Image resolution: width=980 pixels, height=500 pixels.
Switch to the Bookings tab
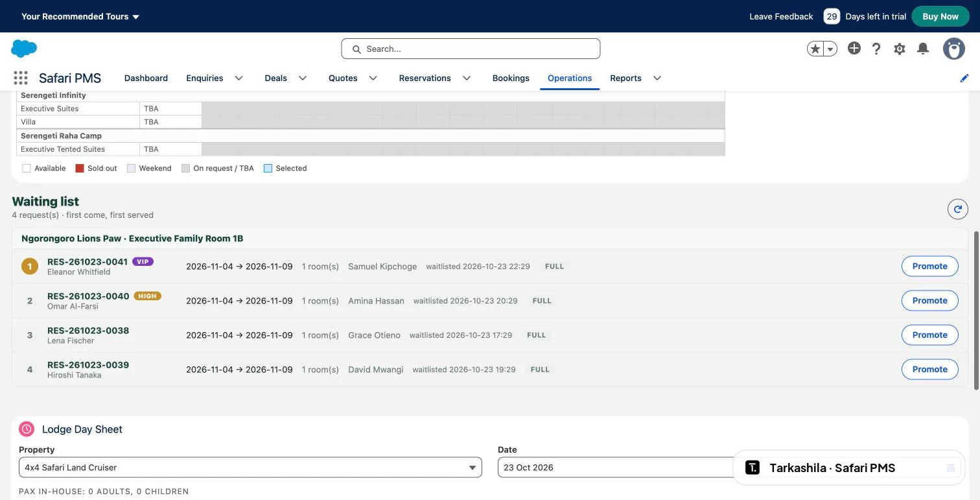tap(511, 78)
